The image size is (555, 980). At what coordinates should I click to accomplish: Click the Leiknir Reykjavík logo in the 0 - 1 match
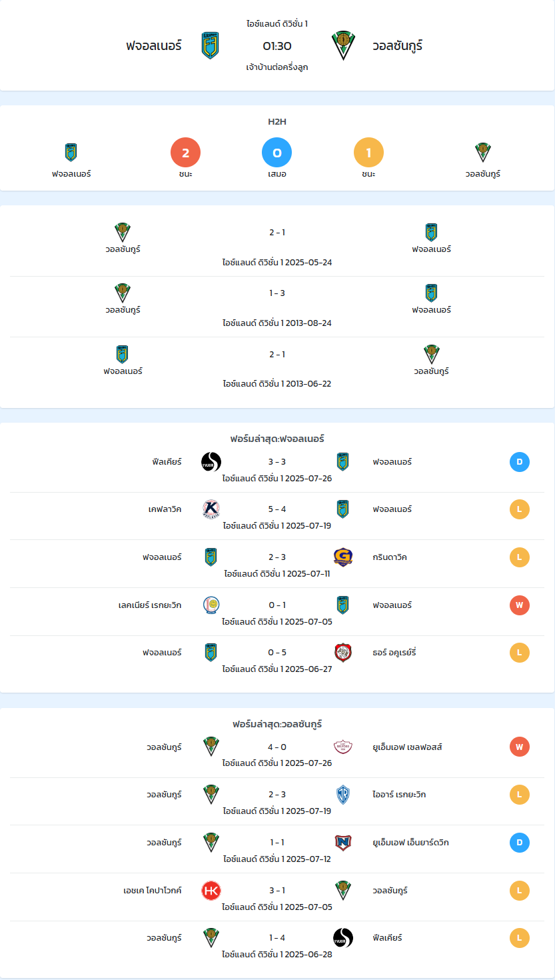click(211, 605)
